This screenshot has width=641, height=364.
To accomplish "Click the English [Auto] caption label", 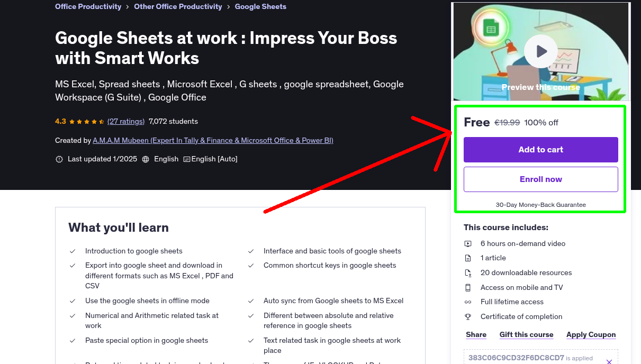I will coord(214,159).
